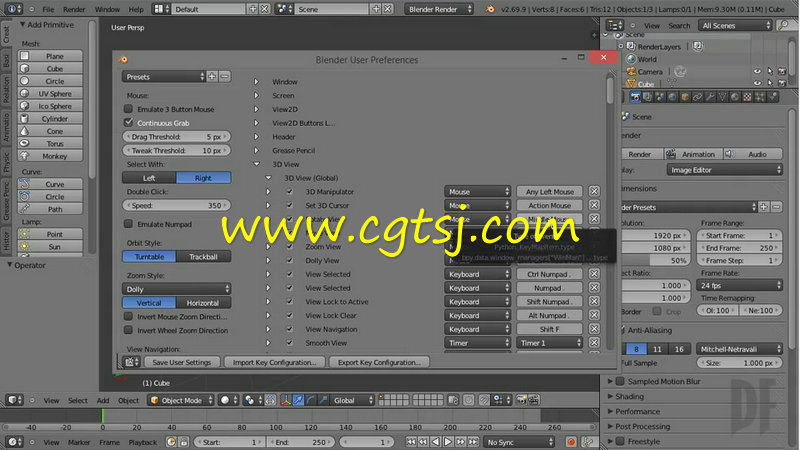This screenshot has width=800, height=450.
Task: Expand the Grease Pencil keymap section
Action: pyautogui.click(x=257, y=151)
